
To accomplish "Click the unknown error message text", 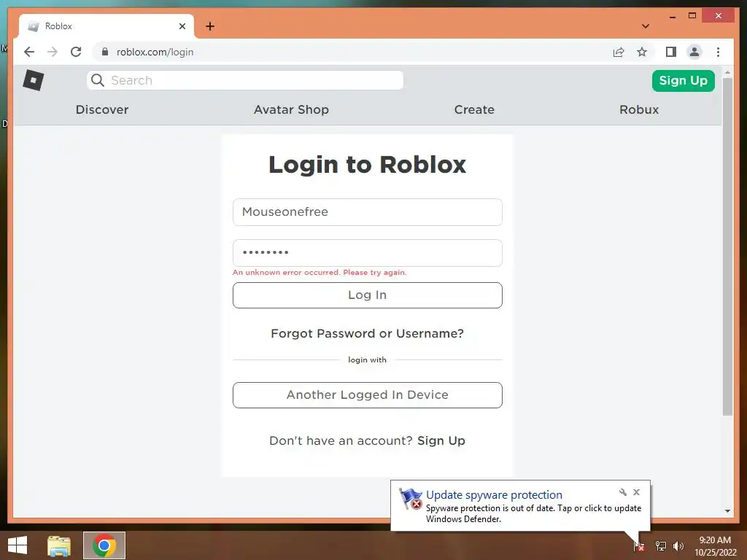I will 320,273.
